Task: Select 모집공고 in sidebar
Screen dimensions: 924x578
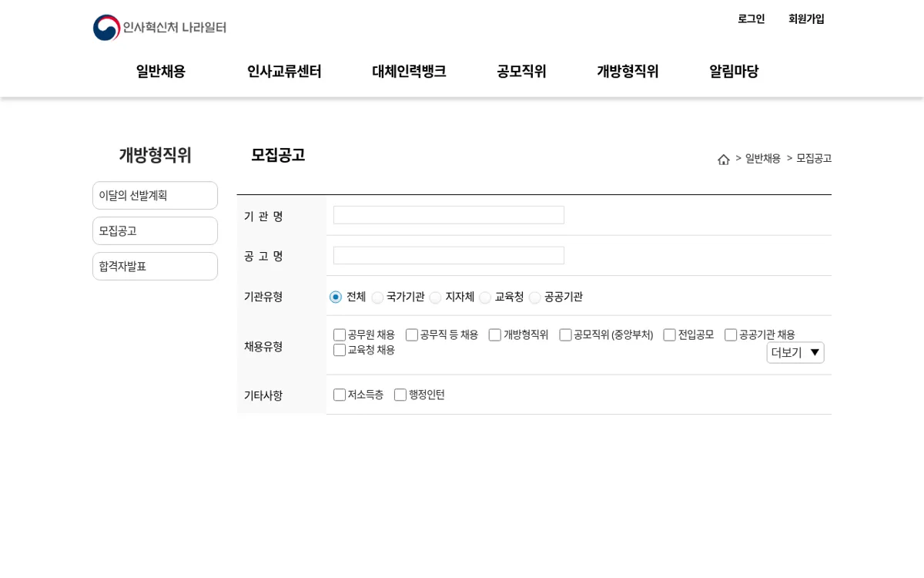Action: tap(155, 231)
